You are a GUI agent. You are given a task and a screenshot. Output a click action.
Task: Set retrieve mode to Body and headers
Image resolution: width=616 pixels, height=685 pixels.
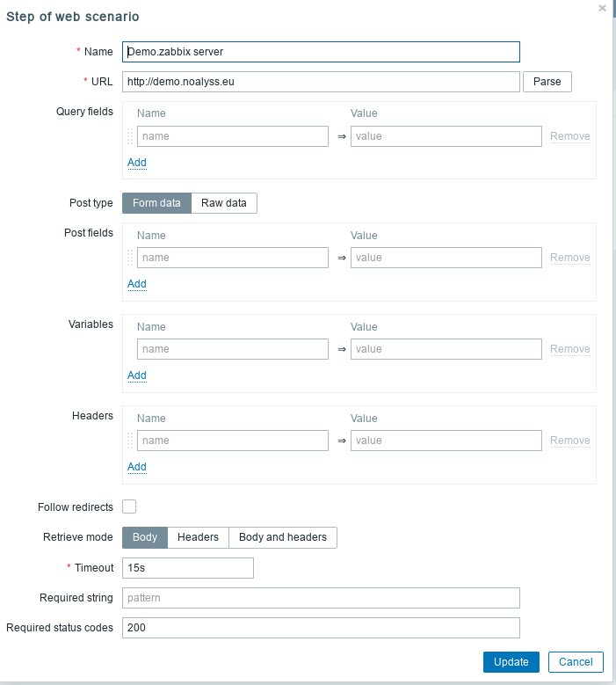pos(282,537)
